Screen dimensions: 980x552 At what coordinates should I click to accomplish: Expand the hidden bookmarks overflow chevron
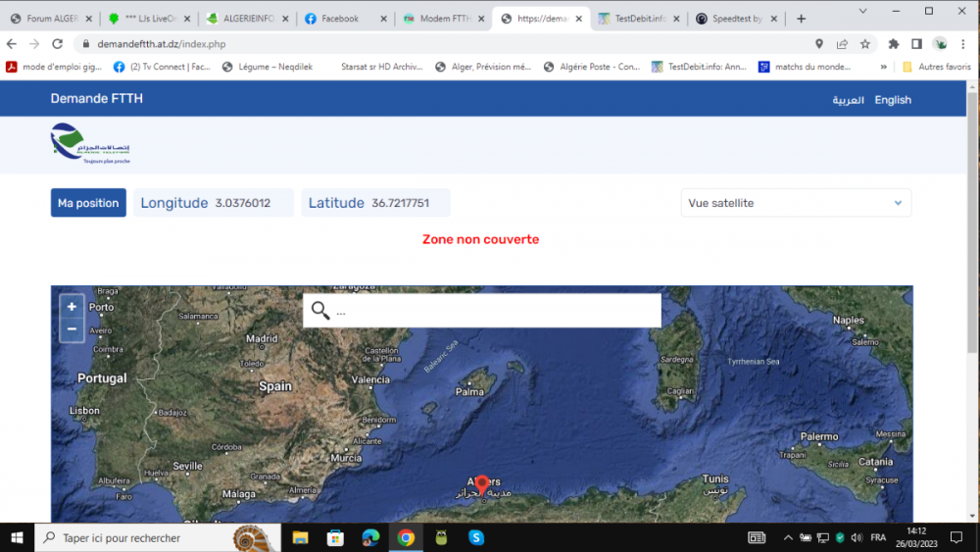pyautogui.click(x=884, y=67)
